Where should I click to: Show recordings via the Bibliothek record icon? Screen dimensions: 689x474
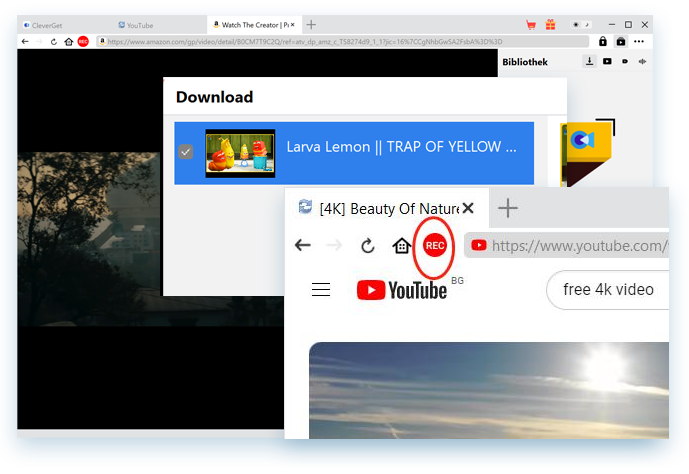625,62
